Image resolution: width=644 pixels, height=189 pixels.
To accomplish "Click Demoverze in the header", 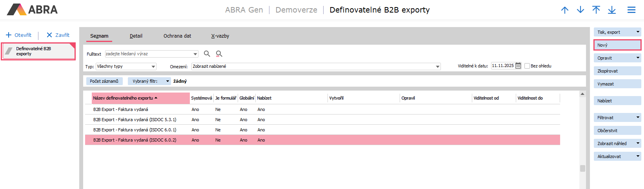I will pyautogui.click(x=296, y=10).
